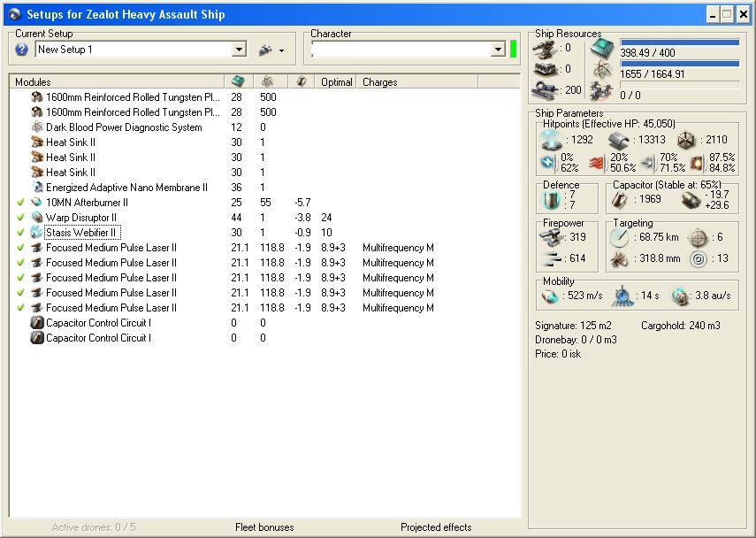756x538 pixels.
Task: Toggle the fourth Focused Medium Pulse Laser II checkmark
Action: pyautogui.click(x=20, y=292)
